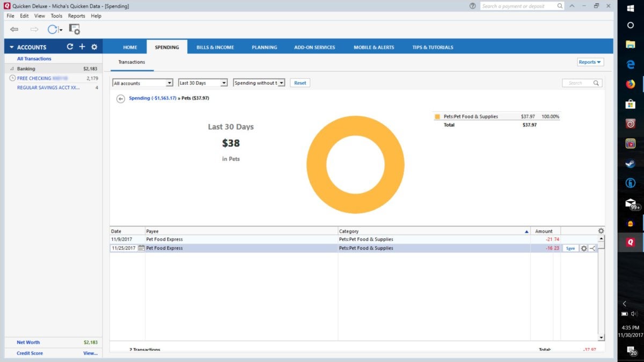The height and width of the screenshot is (362, 644).
Task: Save the 11/25/2017 transaction
Action: (570, 248)
